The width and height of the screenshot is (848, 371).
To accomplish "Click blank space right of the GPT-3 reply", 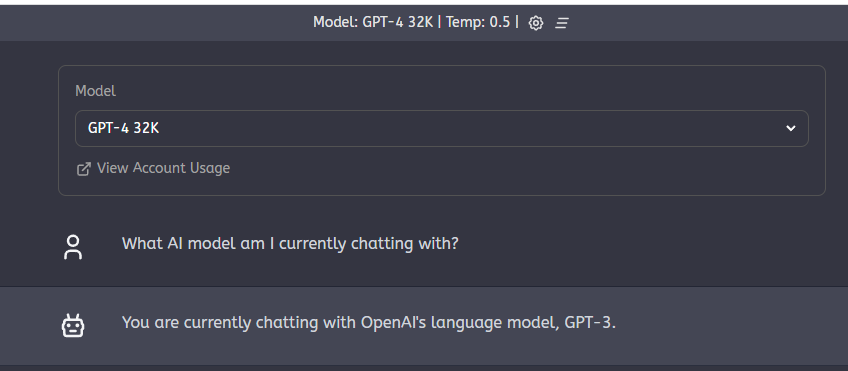I will pyautogui.click(x=730, y=324).
